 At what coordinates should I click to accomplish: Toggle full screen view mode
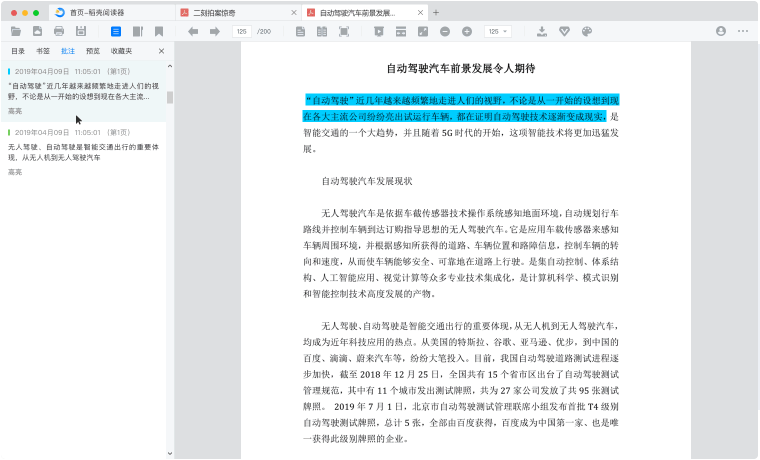pos(344,32)
